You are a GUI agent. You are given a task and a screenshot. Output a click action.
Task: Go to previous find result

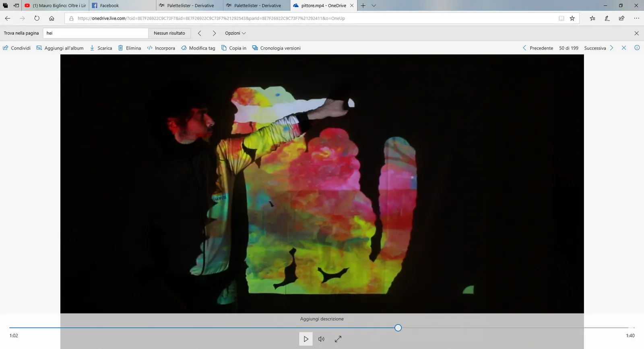[199, 33]
